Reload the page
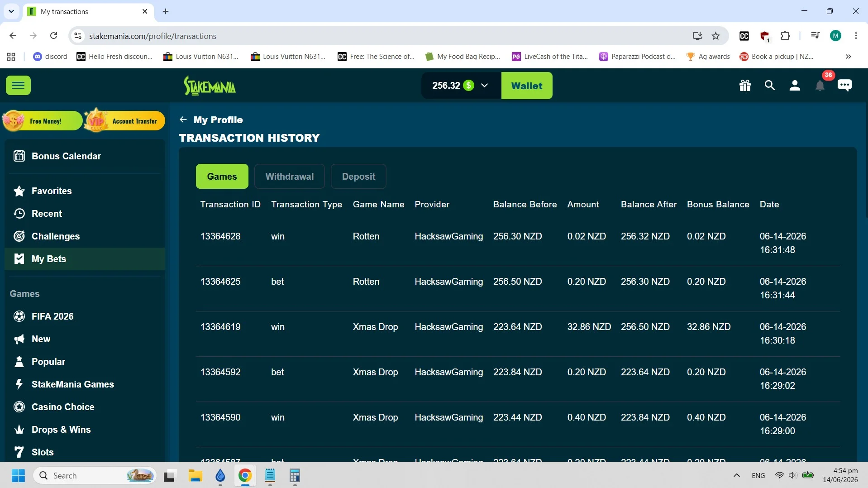 (53, 36)
